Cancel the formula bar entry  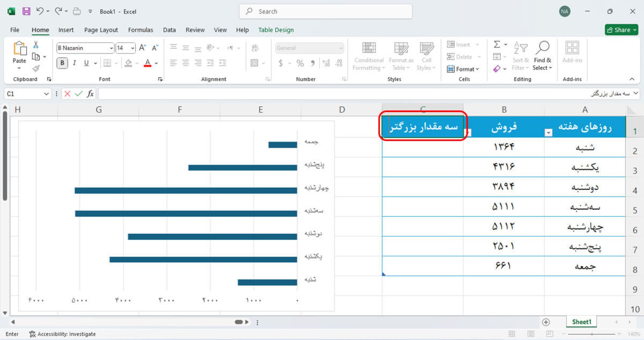point(67,94)
